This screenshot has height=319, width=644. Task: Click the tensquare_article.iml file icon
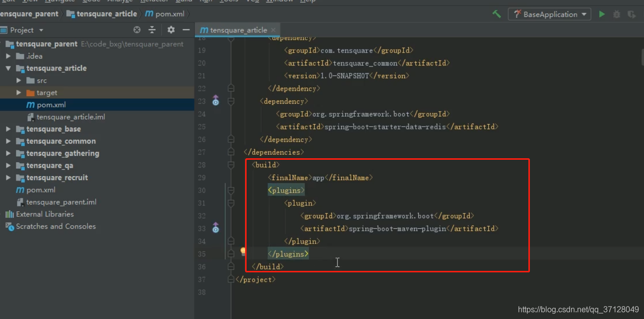pos(30,117)
